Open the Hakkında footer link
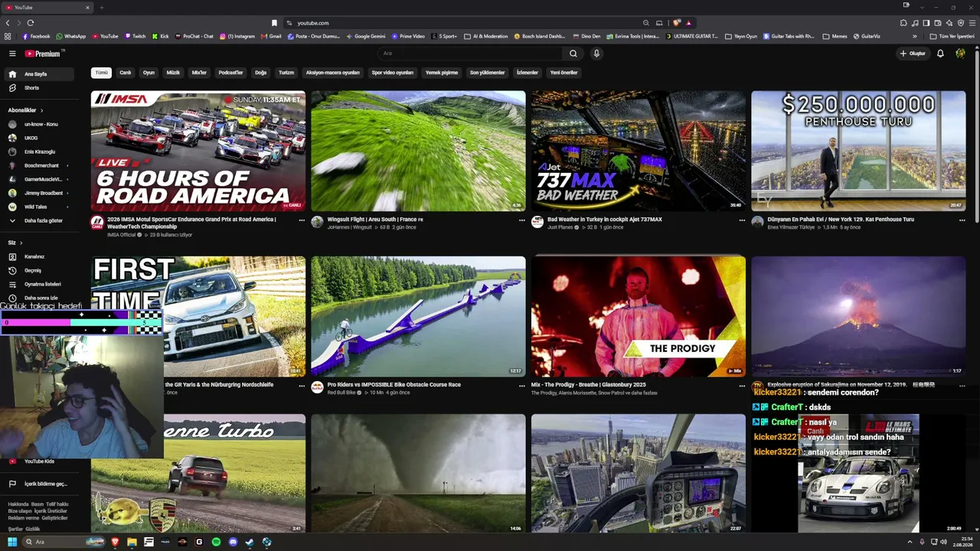Image resolution: width=980 pixels, height=551 pixels. [x=18, y=504]
